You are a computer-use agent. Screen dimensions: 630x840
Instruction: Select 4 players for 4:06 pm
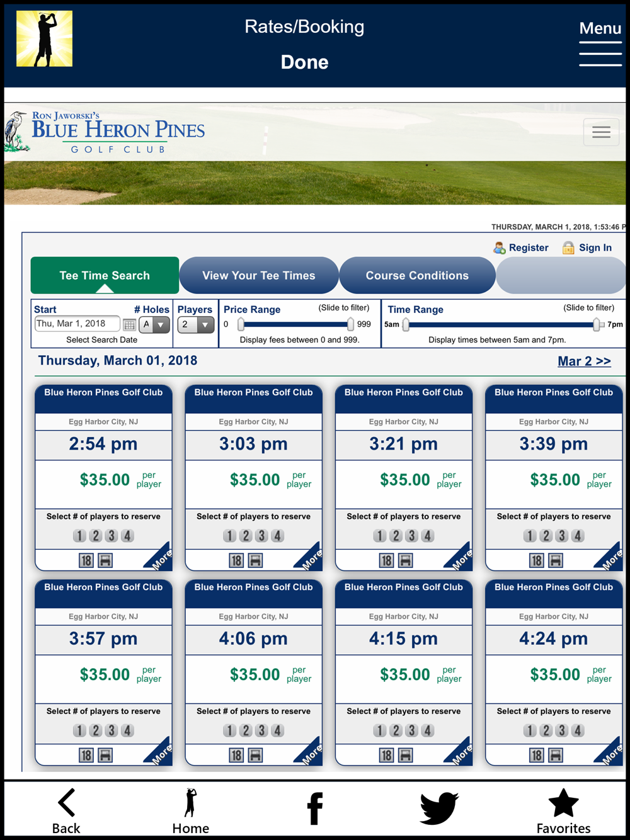point(277,730)
